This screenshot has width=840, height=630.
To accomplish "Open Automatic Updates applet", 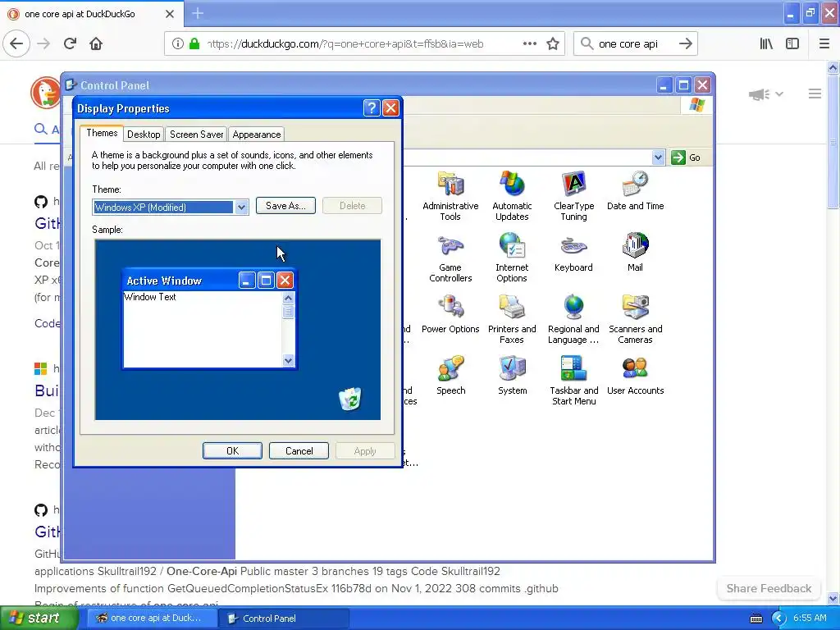I will tap(512, 196).
